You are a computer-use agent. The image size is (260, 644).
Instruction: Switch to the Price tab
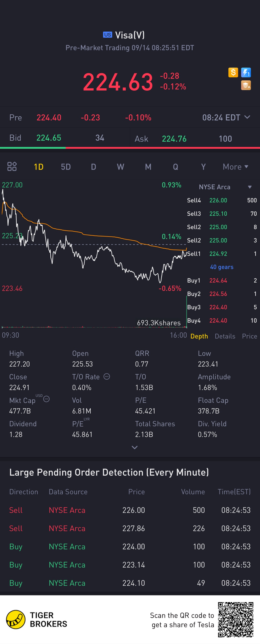tap(249, 336)
